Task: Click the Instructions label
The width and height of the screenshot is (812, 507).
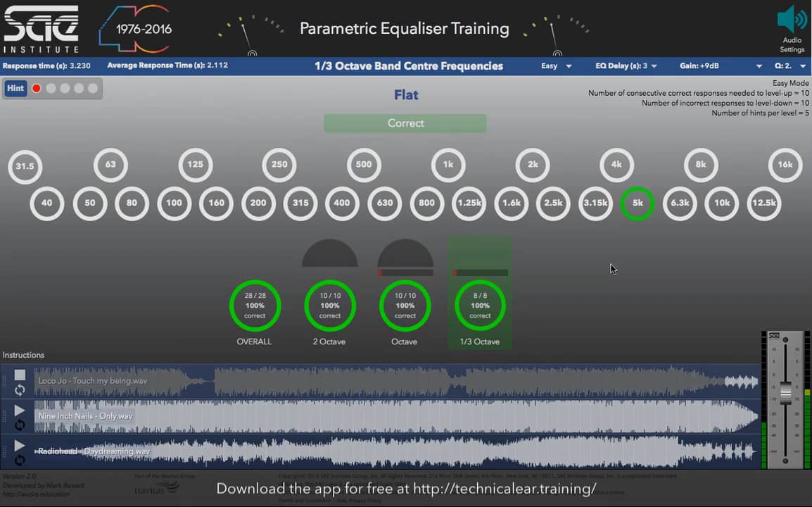Action: (23, 355)
